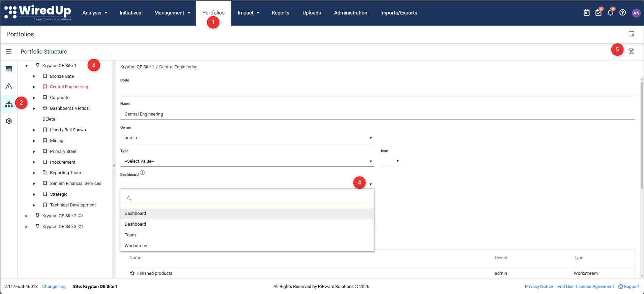Open the notifications bell
Screen dimensions: 644x294
click(610, 13)
